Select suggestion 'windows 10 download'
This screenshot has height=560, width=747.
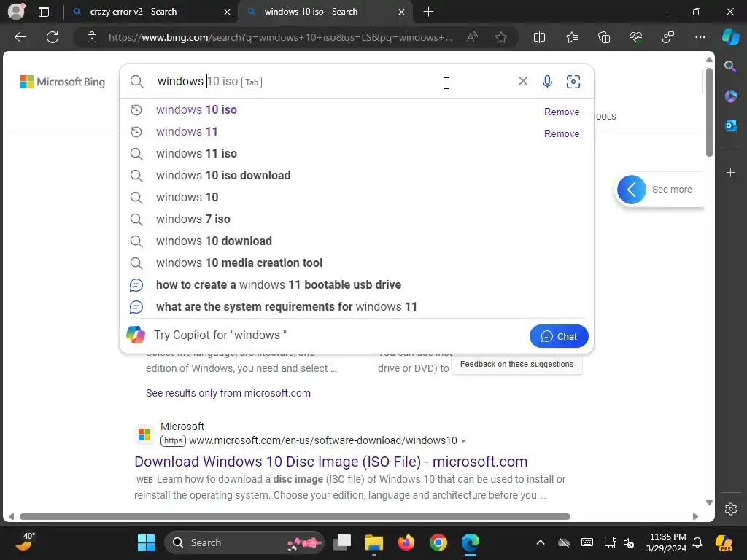(357, 241)
